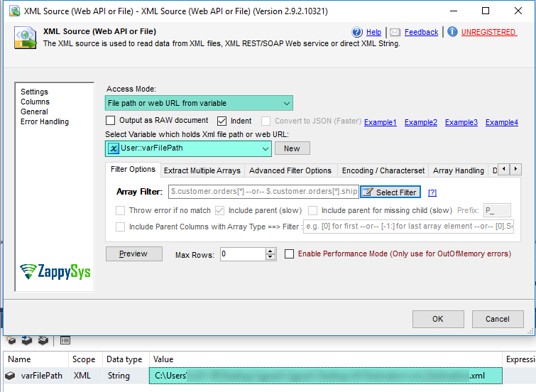Open the Help link
Image resolution: width=536 pixels, height=392 pixels.
coord(373,32)
